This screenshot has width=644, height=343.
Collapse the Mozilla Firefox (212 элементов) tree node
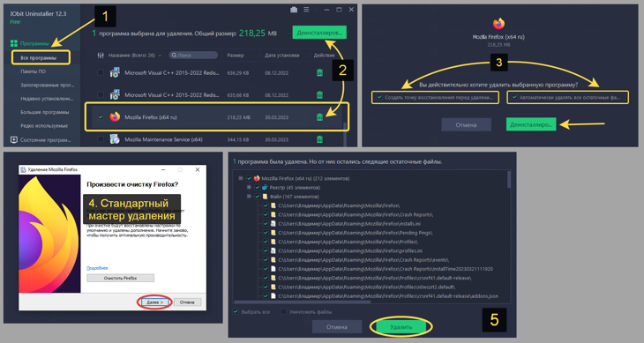tap(241, 178)
